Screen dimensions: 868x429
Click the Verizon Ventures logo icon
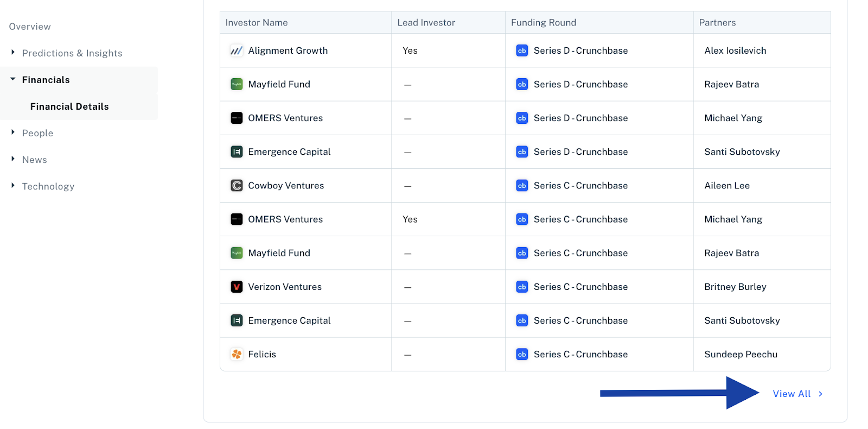click(237, 287)
